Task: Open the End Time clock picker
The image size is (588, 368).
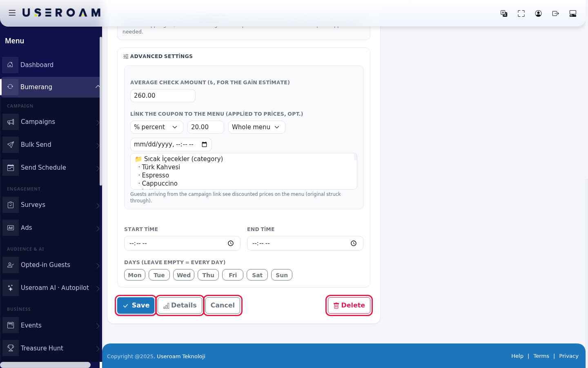Action: coord(354,243)
